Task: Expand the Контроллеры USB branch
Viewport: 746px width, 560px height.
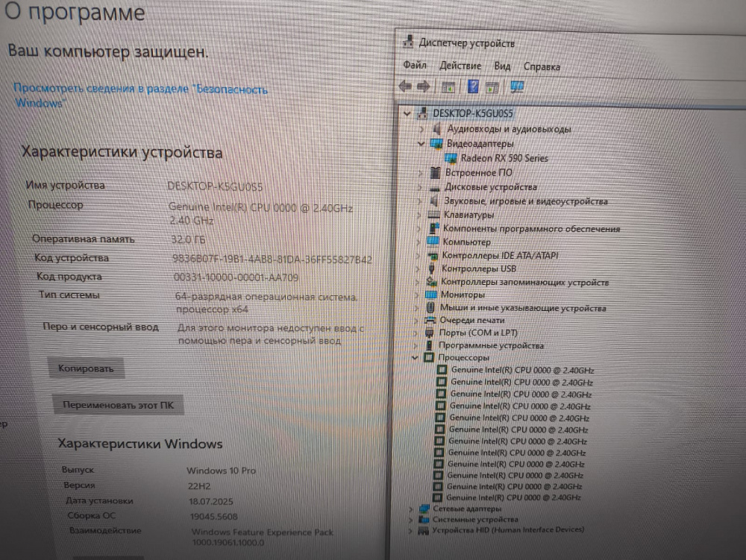Action: pos(419,268)
